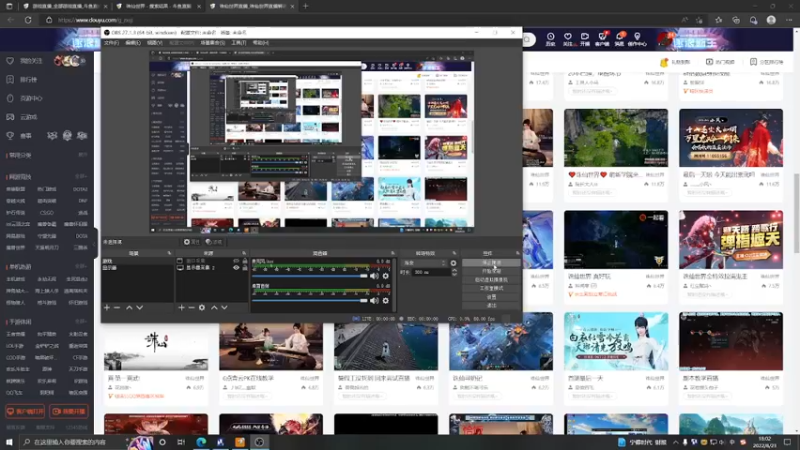Screen dimensions: 800x450
Task: Move selected scene up in Scenes panel
Action: (129, 308)
